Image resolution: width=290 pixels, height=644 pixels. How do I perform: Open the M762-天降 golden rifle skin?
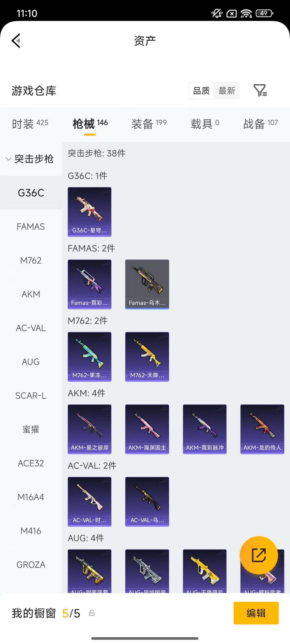click(147, 357)
